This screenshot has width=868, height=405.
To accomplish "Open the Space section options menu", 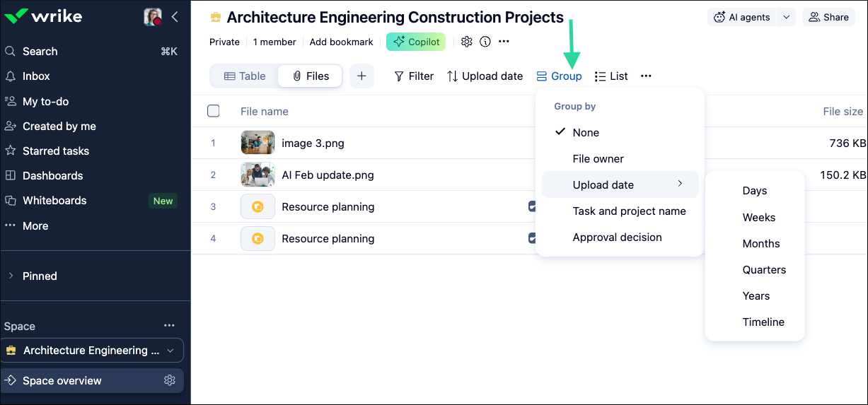I will [169, 326].
